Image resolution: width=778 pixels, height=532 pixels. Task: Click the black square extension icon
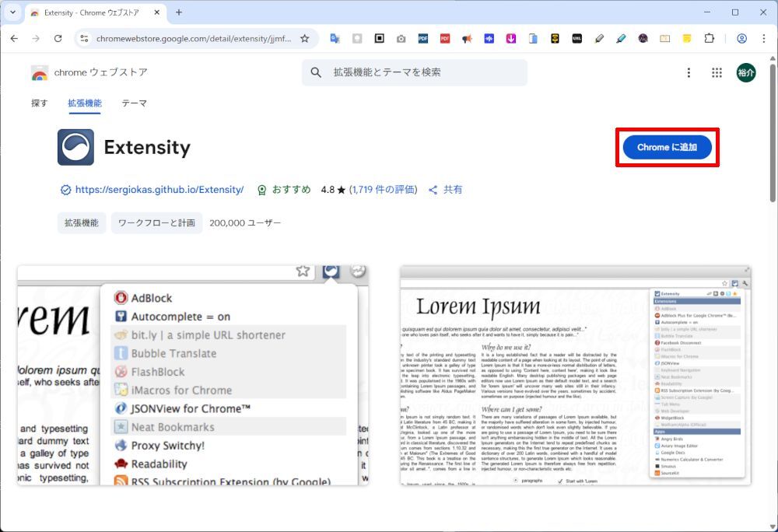pyautogui.click(x=379, y=38)
